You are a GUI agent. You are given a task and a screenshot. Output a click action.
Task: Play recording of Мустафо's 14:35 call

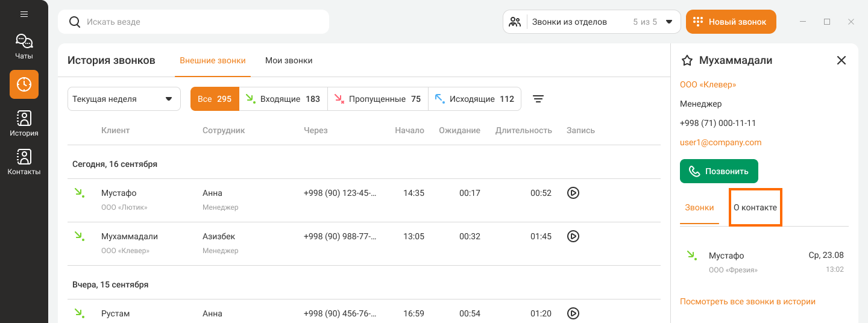point(573,193)
